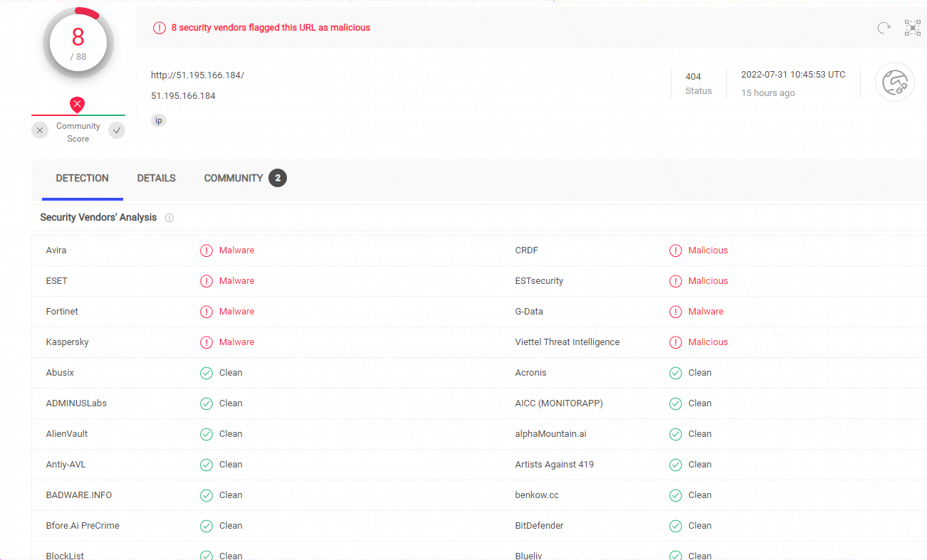Click the BitDefender clean checkmark icon

pyautogui.click(x=676, y=526)
